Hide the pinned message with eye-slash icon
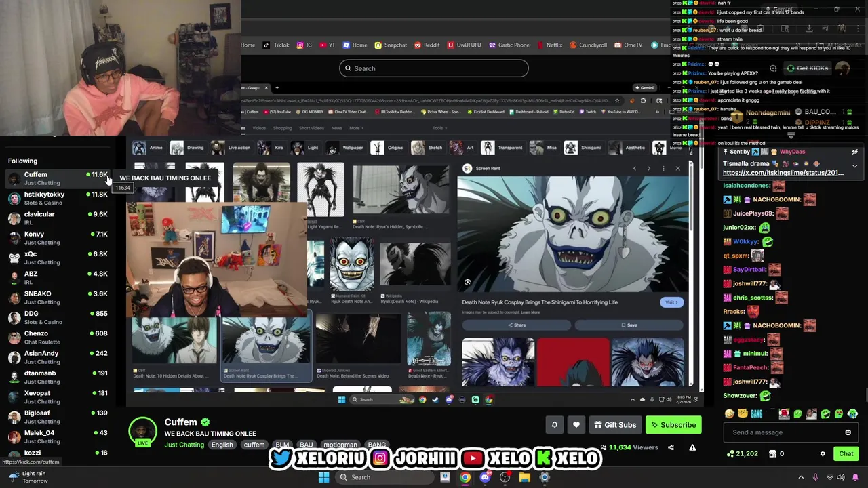 tap(854, 152)
